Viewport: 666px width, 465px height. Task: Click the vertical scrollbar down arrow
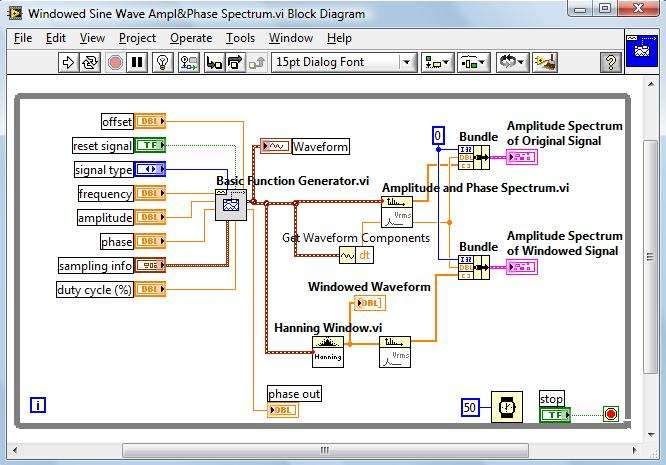coord(651,434)
